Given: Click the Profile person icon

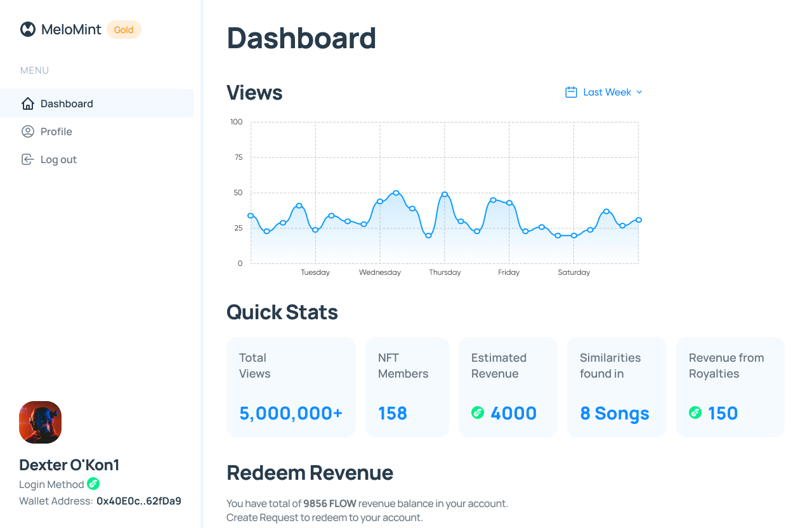Looking at the screenshot, I should click(27, 131).
